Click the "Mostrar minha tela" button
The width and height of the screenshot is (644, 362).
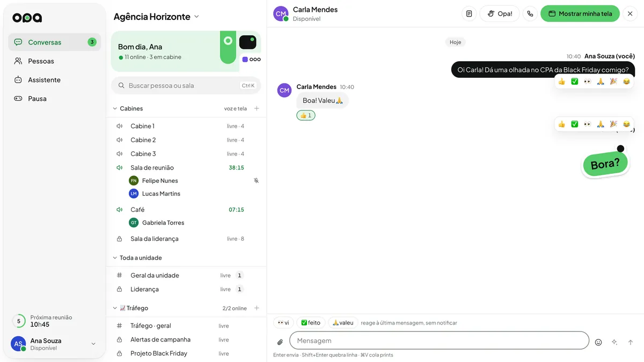(580, 14)
